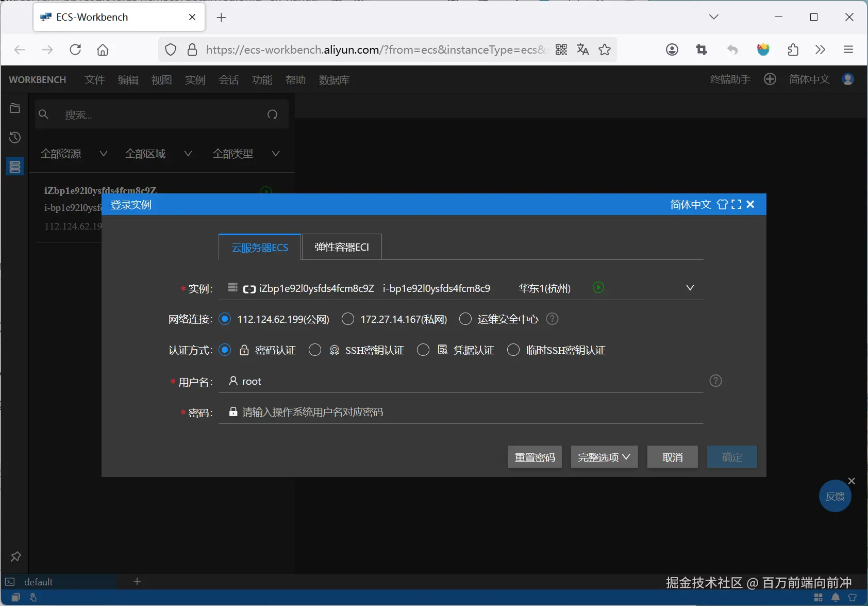Open the 数据库 menu
This screenshot has height=606, width=868.
(x=335, y=79)
